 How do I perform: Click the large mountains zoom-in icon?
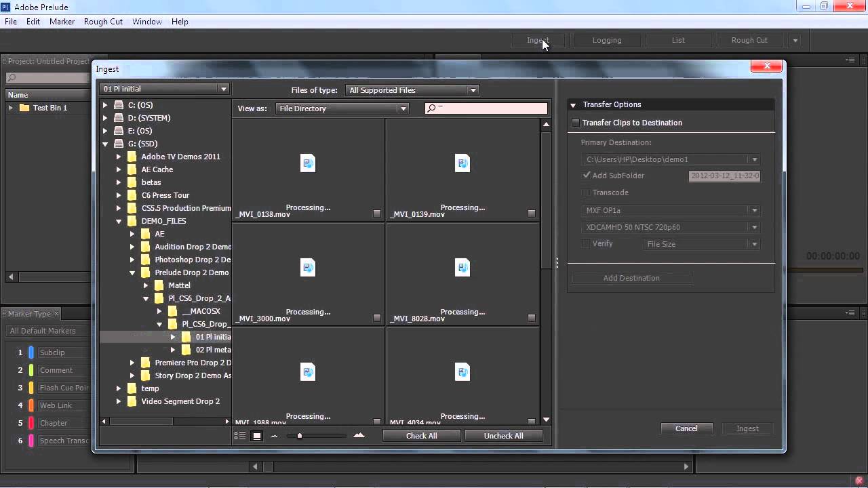point(359,435)
